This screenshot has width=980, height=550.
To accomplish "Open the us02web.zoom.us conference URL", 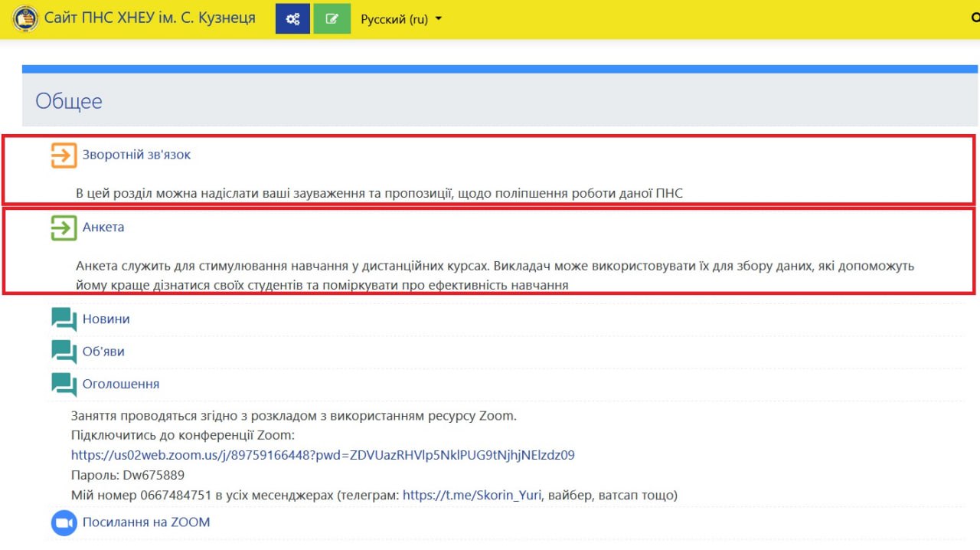I will pos(322,455).
